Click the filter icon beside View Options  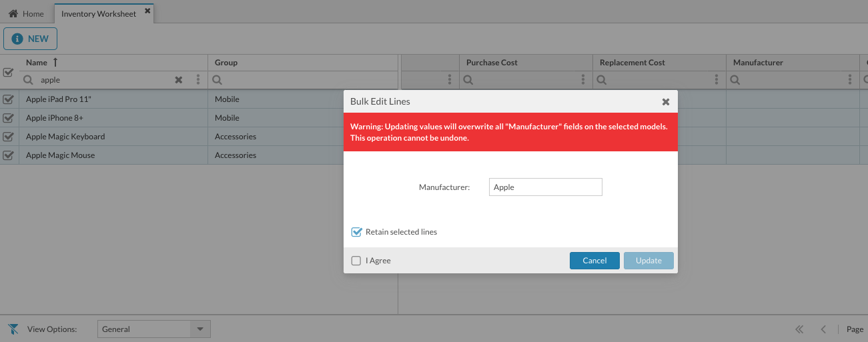(x=13, y=329)
